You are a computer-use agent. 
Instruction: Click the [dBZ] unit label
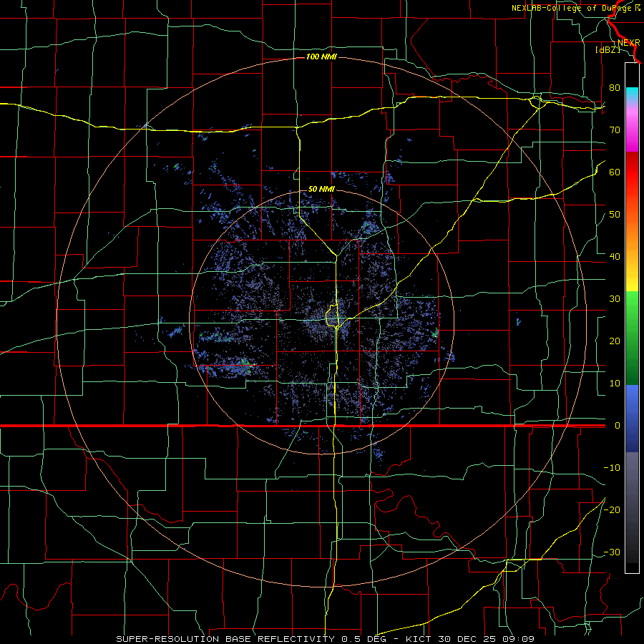point(608,49)
